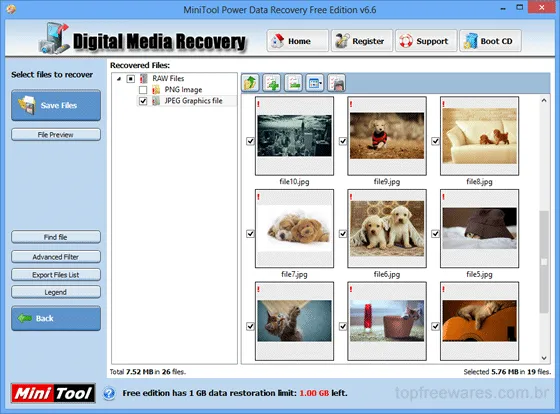Select the RAW Files tree label
Viewport: 560px width, 414px height.
(x=168, y=78)
